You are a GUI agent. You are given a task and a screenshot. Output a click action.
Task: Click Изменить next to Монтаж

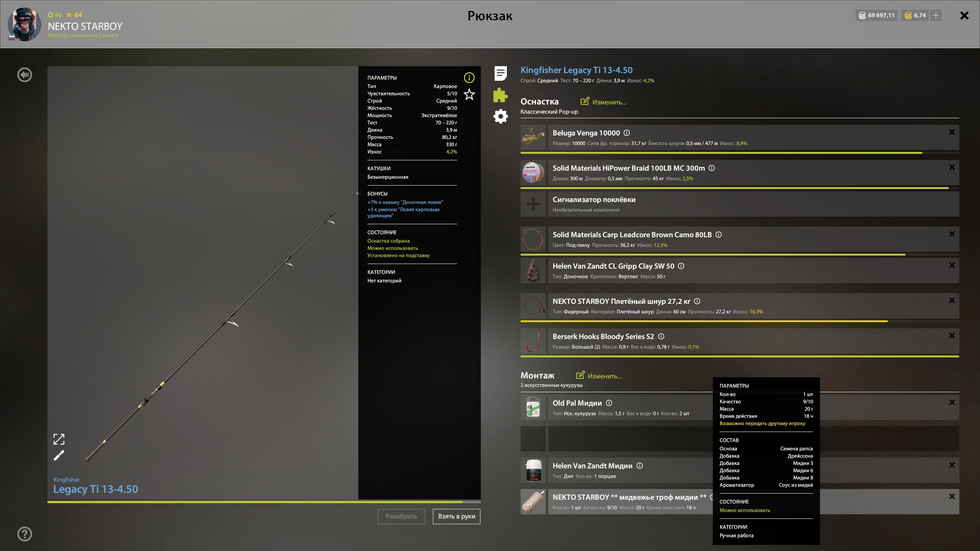pos(599,376)
